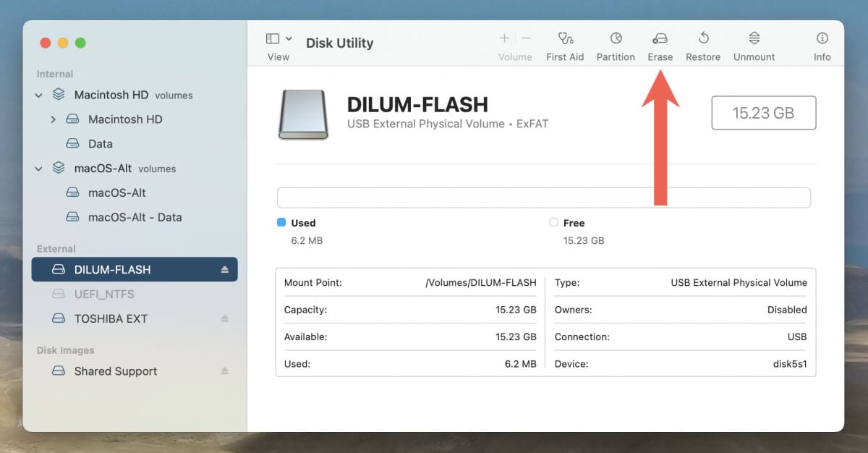Collapse the macOS-Alt volumes group

[39, 169]
